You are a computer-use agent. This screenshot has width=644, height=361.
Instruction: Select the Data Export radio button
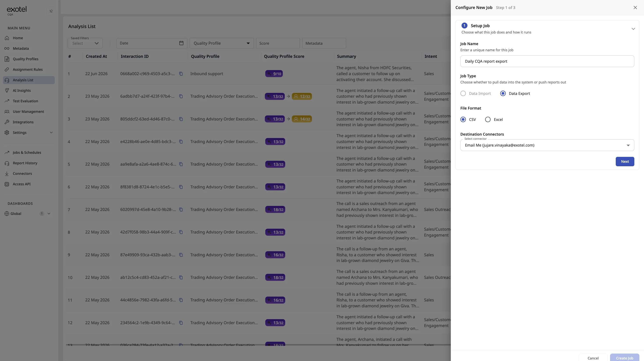503,94
